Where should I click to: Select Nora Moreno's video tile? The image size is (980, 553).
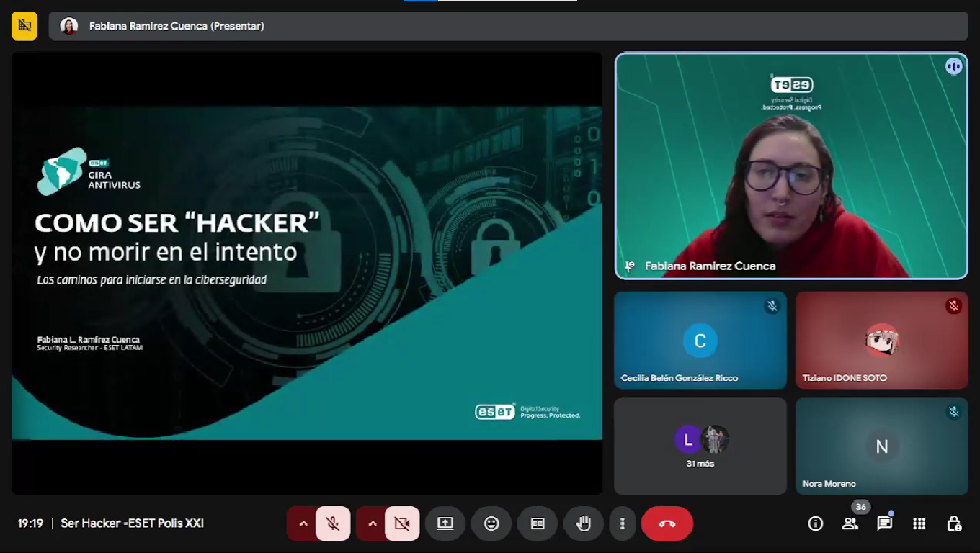coord(881,446)
